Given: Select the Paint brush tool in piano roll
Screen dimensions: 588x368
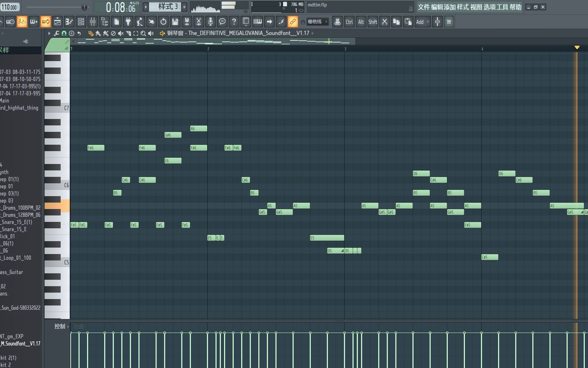Looking at the screenshot, I should (x=98, y=33).
